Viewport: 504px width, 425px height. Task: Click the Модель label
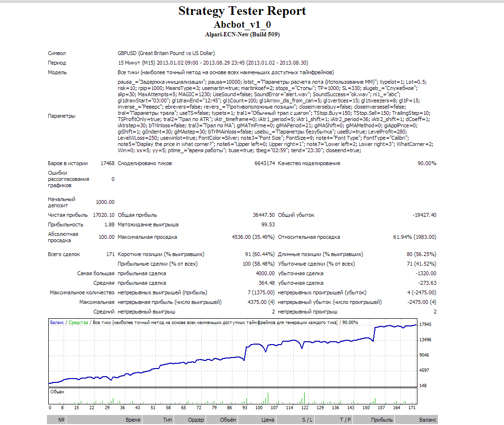tap(57, 72)
